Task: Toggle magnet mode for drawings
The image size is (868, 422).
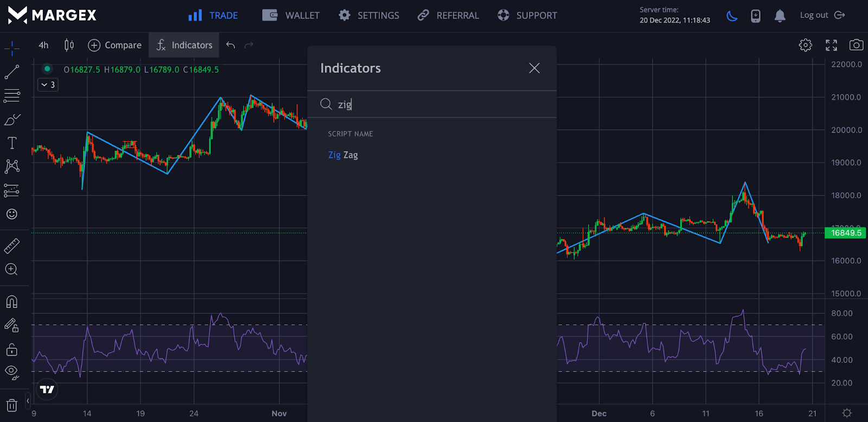Action: pyautogui.click(x=12, y=301)
